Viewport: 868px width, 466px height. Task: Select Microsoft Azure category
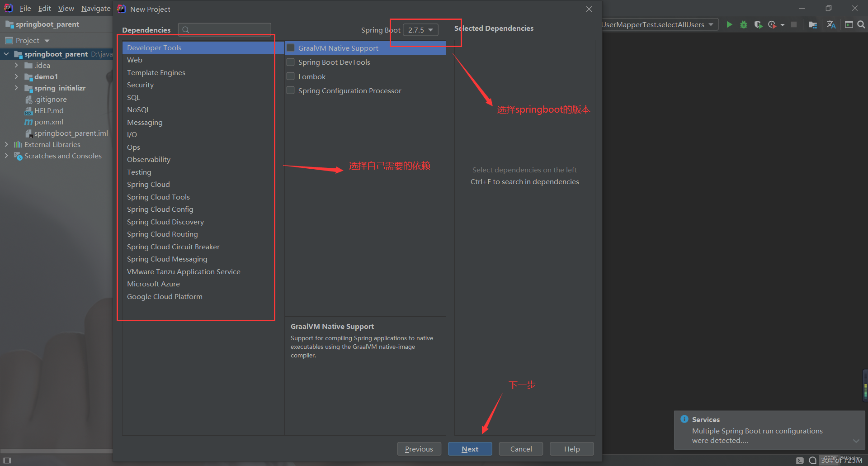[203, 284]
